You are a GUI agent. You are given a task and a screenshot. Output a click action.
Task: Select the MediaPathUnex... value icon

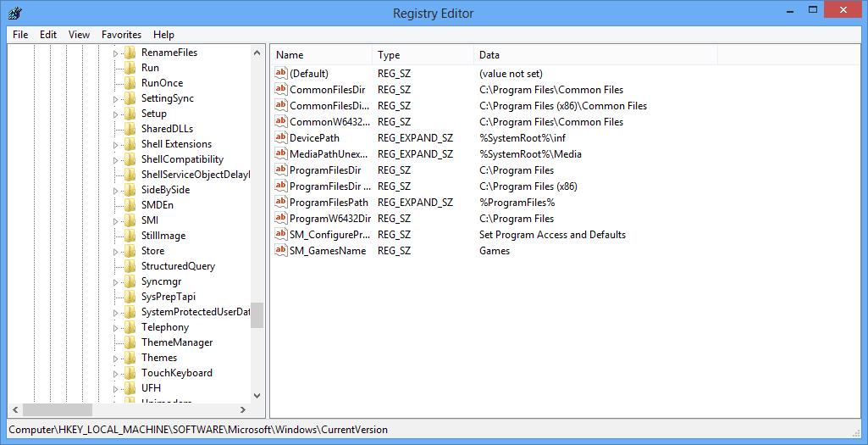[x=281, y=153]
